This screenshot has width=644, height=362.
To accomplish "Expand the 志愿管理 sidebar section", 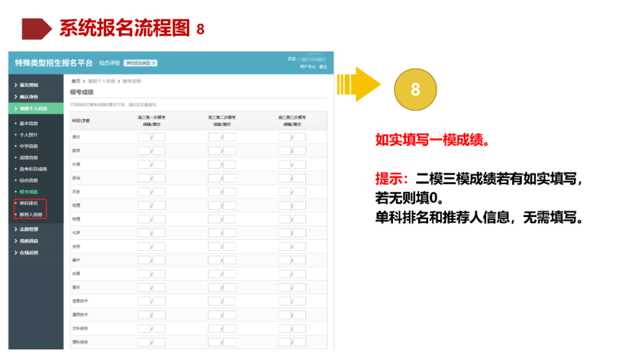I will tap(29, 230).
